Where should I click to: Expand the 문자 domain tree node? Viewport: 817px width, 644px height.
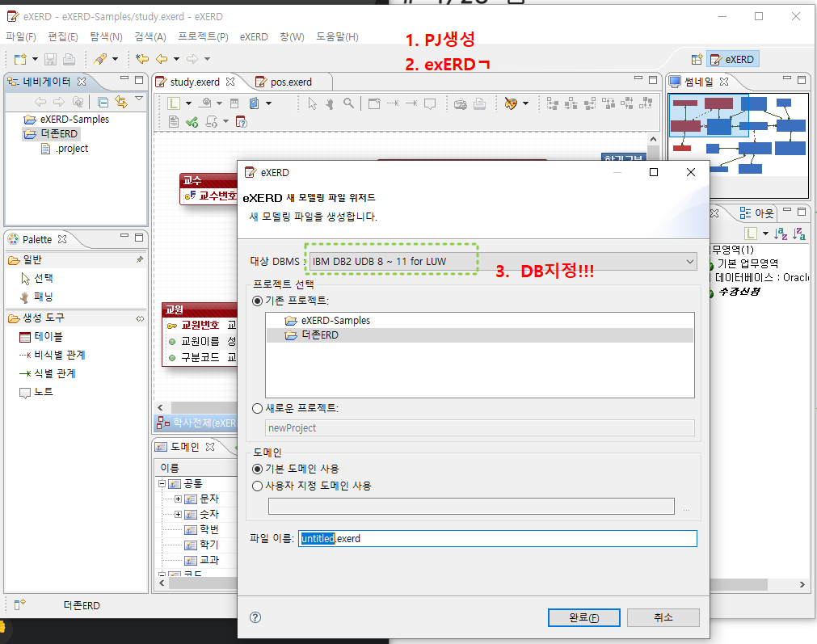point(179,499)
